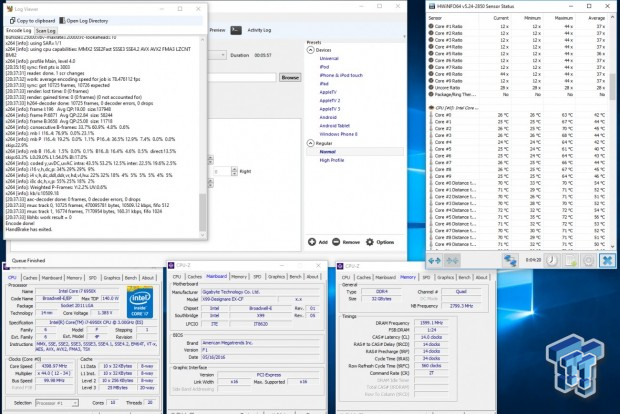Screen dimensions: 620x414
Task: Click the HWiNFO64 title bar app icon
Action: (432, 6)
